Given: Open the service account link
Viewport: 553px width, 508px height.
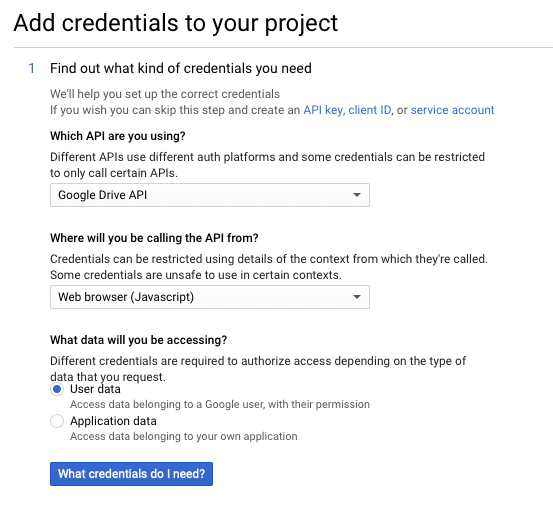Looking at the screenshot, I should pyautogui.click(x=452, y=110).
